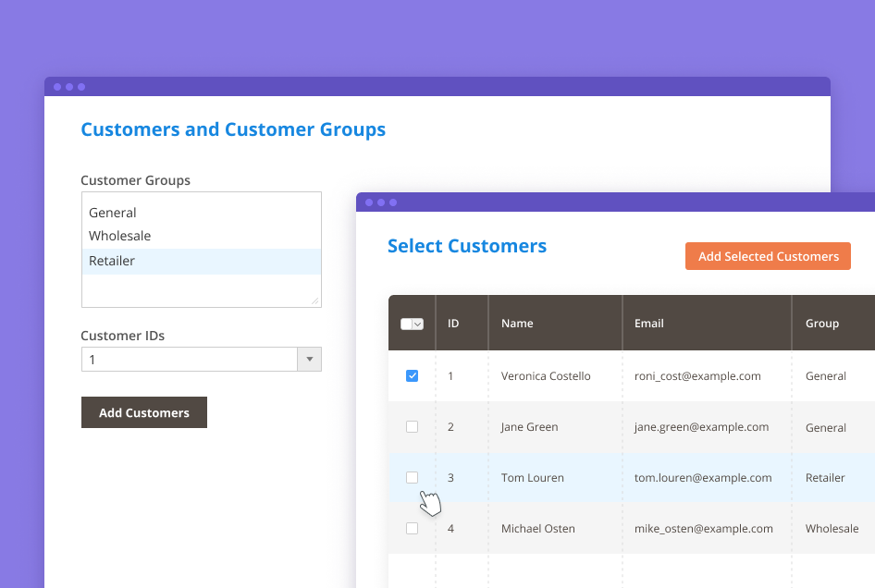Pick Retailer in Customer Groups list
875x588 pixels.
[112, 261]
